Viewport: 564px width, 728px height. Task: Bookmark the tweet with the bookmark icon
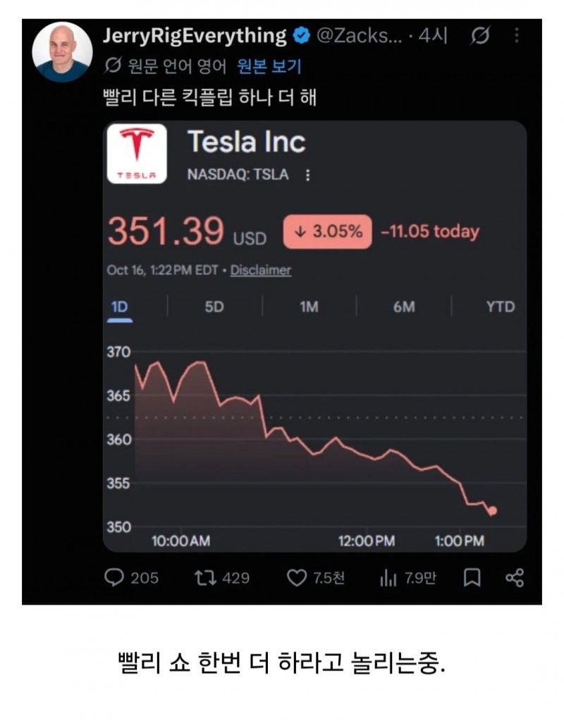[472, 578]
